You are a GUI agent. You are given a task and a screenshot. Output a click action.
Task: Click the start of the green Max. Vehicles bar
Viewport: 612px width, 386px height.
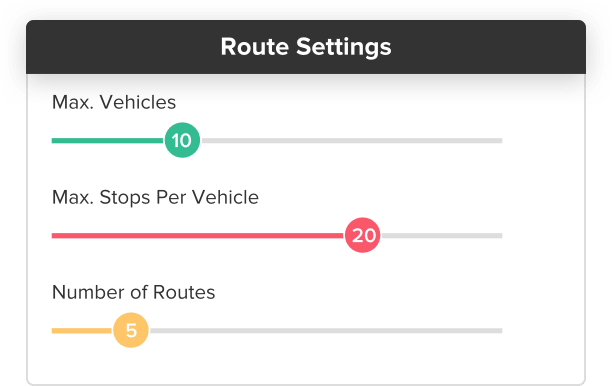click(54, 141)
